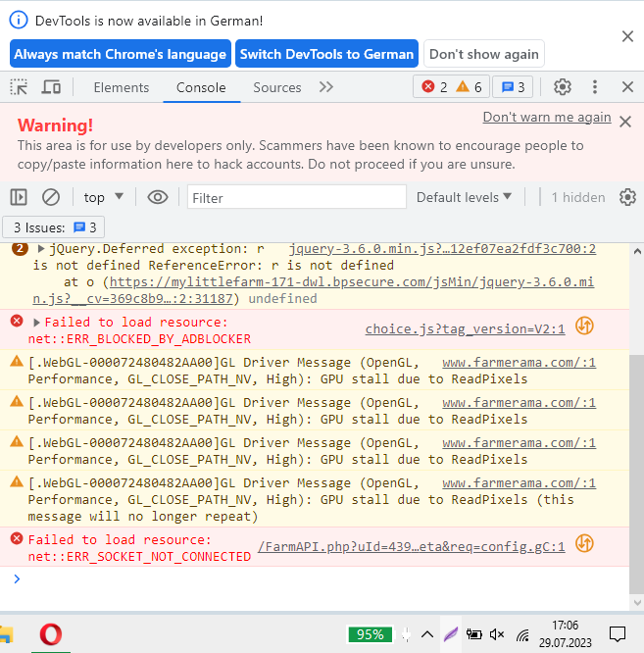Open File Explorer in the taskbar
Image resolution: width=644 pixels, height=653 pixels.
click(x=7, y=634)
